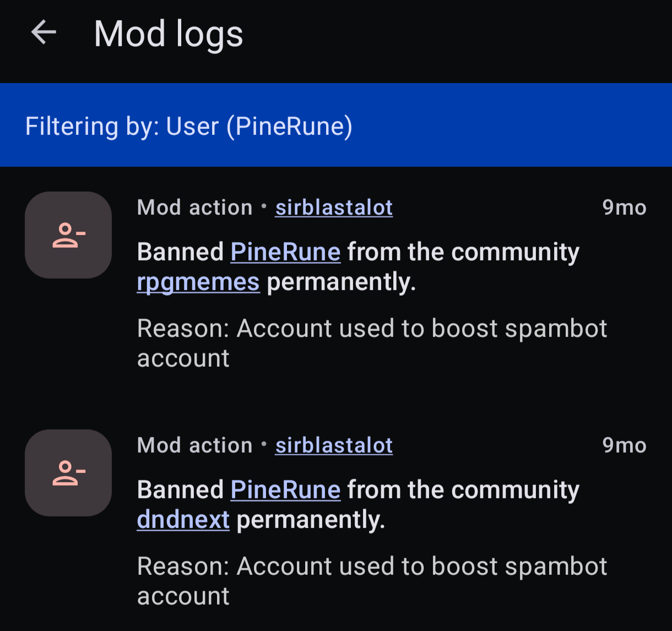Open the PineRune link in the rpgmemes ban entry
672x631 pixels.
(x=285, y=252)
